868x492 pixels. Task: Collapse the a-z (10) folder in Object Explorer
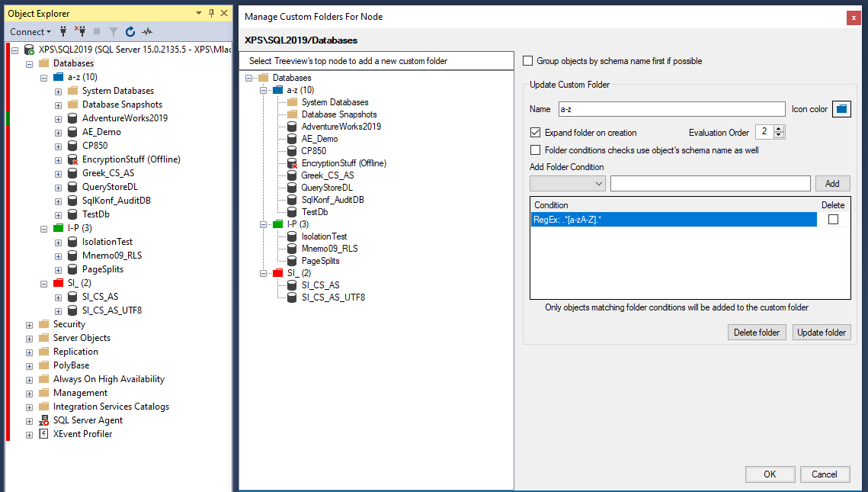coord(43,78)
